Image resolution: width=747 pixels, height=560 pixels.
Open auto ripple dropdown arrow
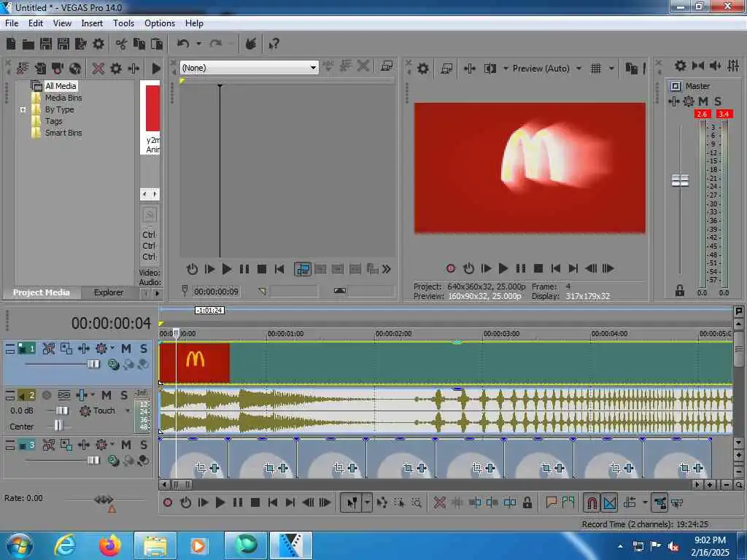click(x=645, y=502)
